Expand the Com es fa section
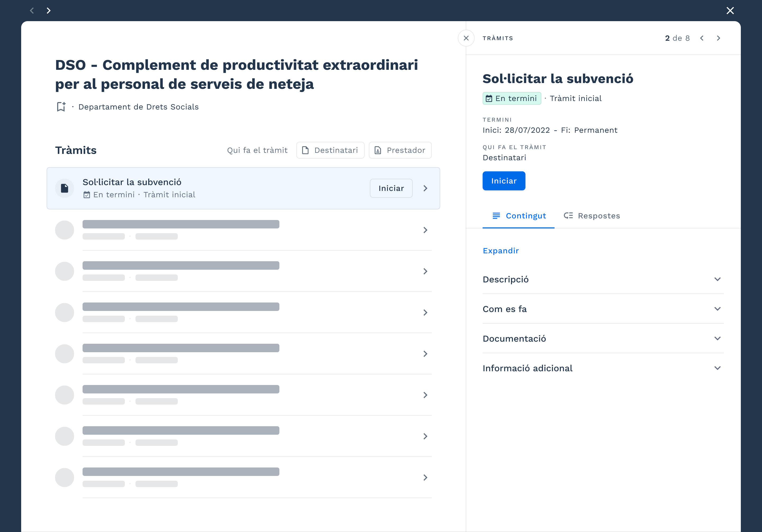The height and width of the screenshot is (532, 762). pyautogui.click(x=603, y=309)
